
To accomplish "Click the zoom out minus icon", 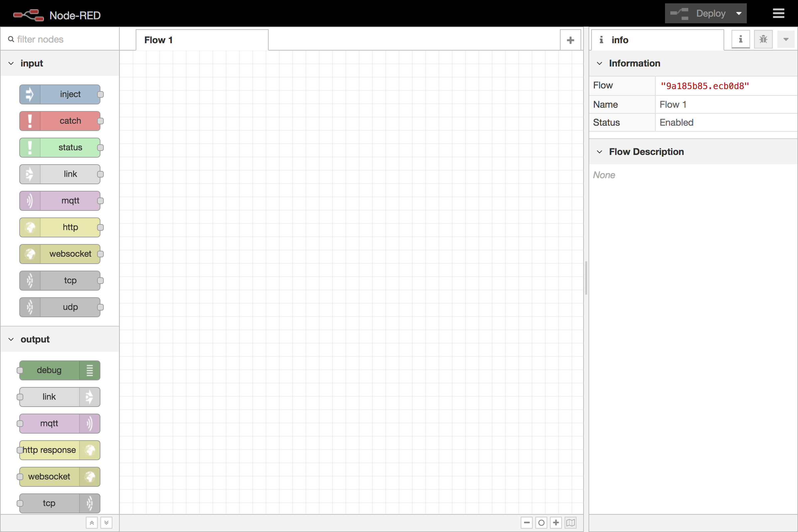I will tap(527, 522).
